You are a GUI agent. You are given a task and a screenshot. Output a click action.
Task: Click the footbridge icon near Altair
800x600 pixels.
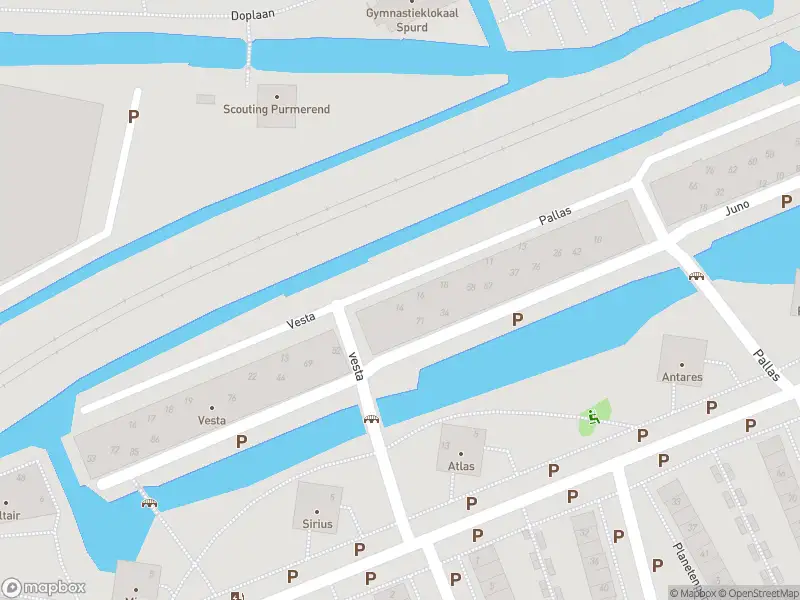coord(149,504)
